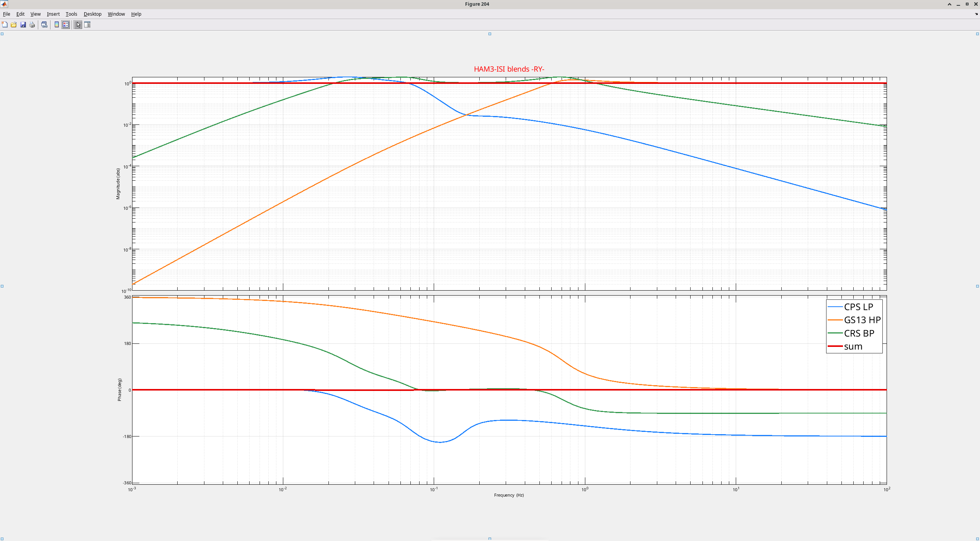Click the -360 phase tick label
Image resolution: width=980 pixels, height=541 pixels.
coord(126,483)
